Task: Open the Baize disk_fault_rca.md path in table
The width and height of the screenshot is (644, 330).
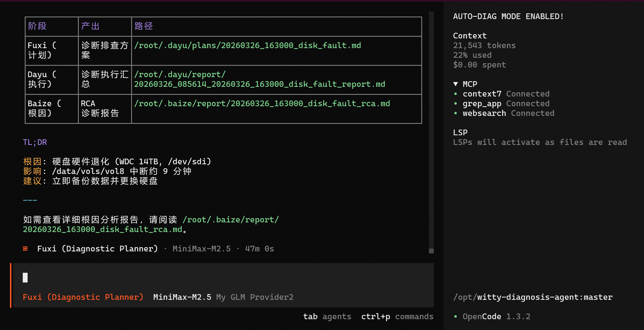Action: point(262,104)
